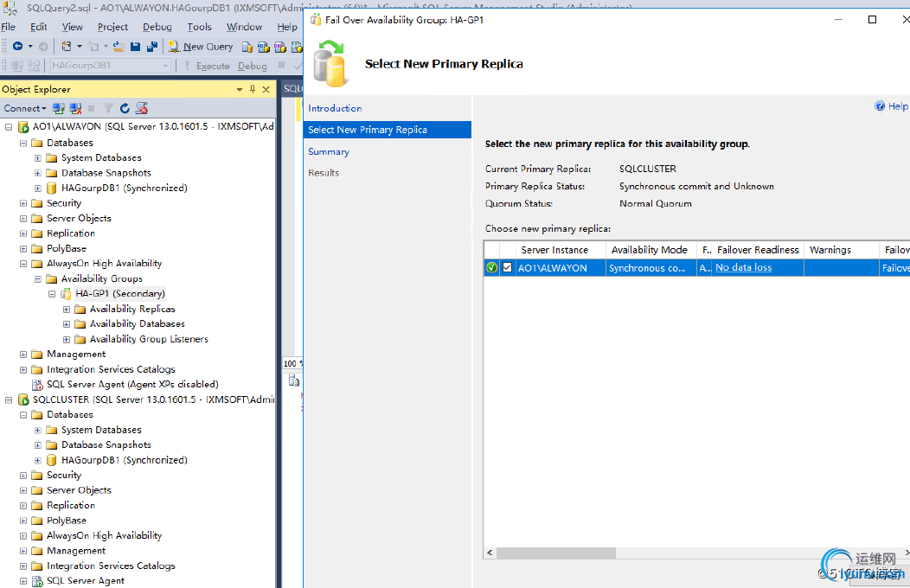Image resolution: width=910 pixels, height=588 pixels.
Task: Select the PolyBase folder under SQLCLUSTER
Action: coord(66,521)
